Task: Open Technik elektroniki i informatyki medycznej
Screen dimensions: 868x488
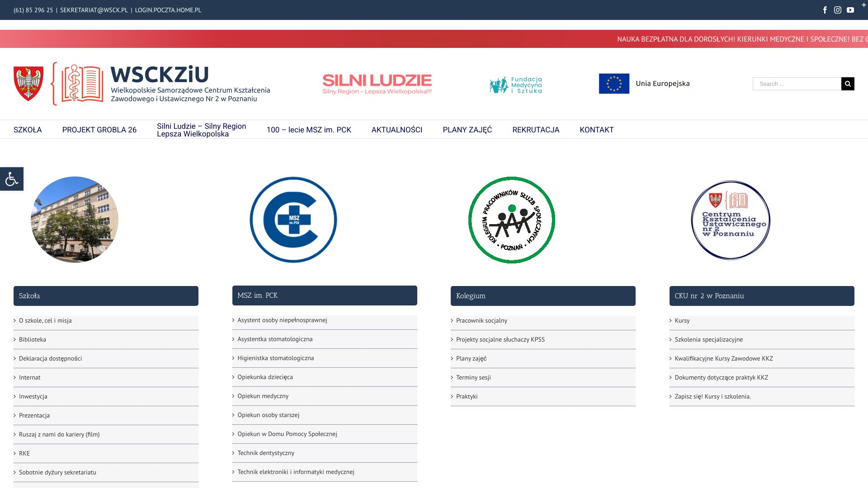Action: click(x=296, y=472)
